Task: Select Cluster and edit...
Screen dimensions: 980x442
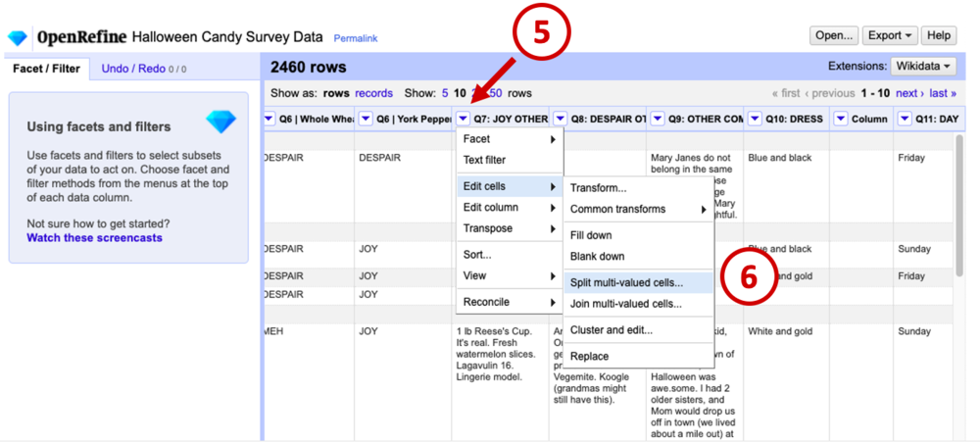Action: pyautogui.click(x=638, y=330)
